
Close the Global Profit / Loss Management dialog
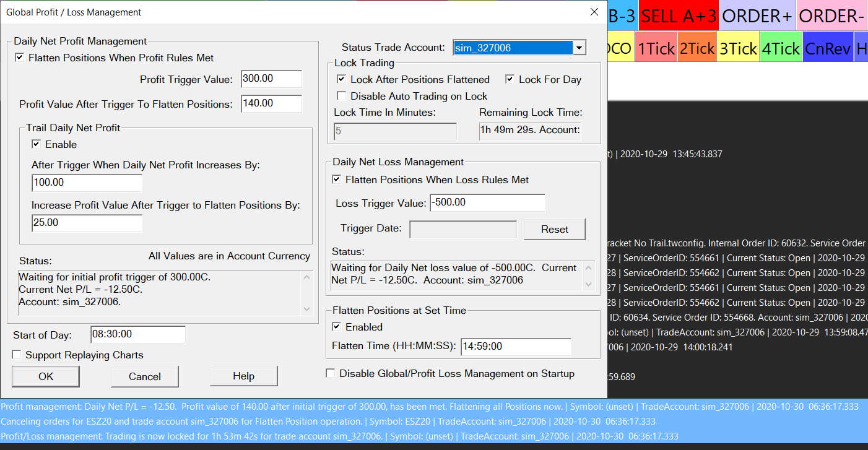coord(594,12)
